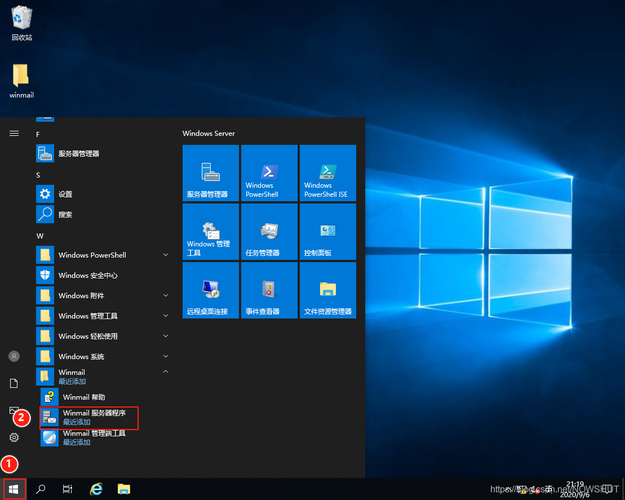The width and height of the screenshot is (625, 500).
Task: Click the letter W section header
Action: (x=40, y=236)
